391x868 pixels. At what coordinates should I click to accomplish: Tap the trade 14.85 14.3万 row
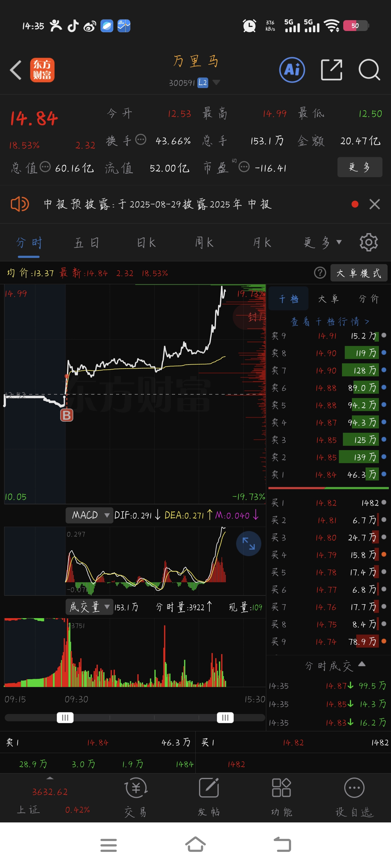328,704
